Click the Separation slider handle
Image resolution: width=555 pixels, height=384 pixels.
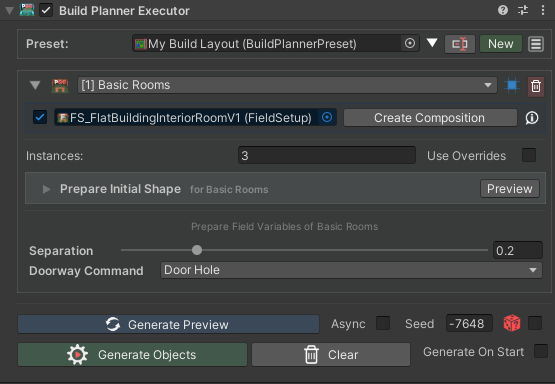[x=197, y=250]
